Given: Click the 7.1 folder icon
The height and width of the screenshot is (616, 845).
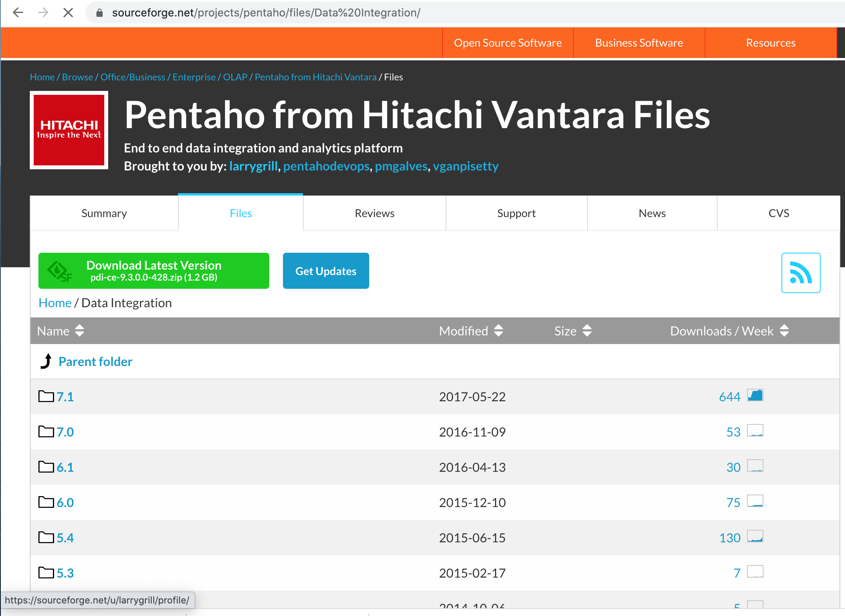Looking at the screenshot, I should [46, 396].
